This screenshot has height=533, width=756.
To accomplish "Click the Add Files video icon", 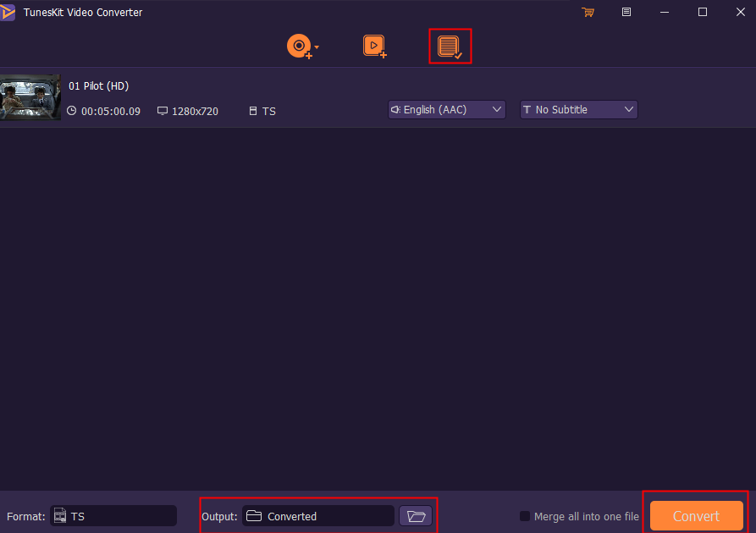I will click(x=375, y=47).
